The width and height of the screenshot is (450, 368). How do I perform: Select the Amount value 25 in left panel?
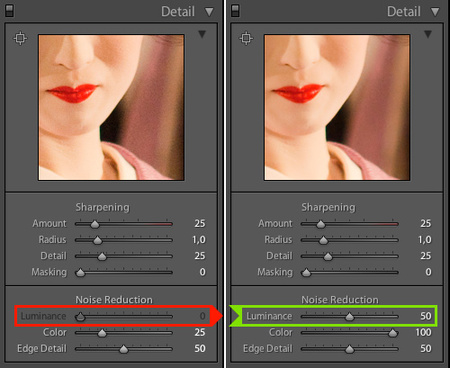[x=200, y=223]
